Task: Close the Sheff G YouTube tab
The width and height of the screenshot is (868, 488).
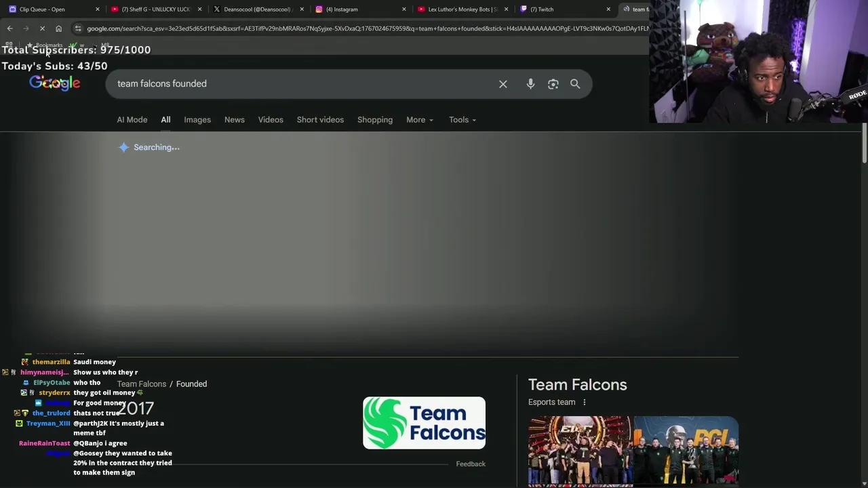Action: [x=199, y=9]
